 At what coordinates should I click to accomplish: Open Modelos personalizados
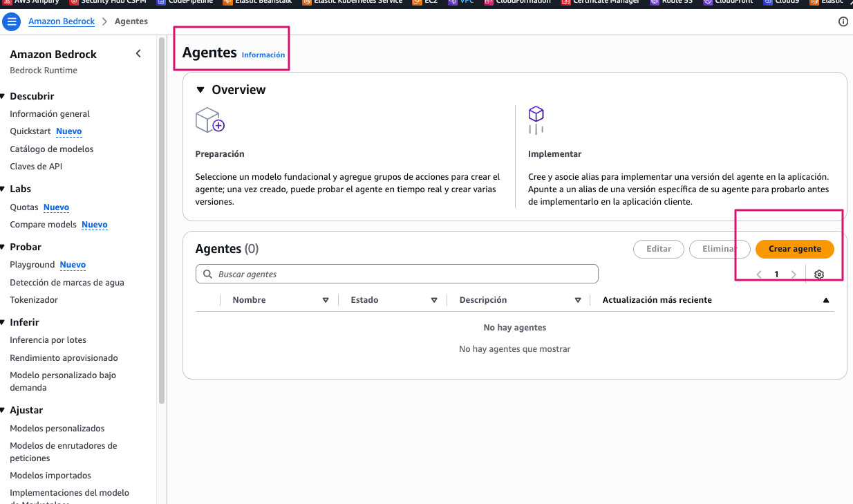coord(57,429)
